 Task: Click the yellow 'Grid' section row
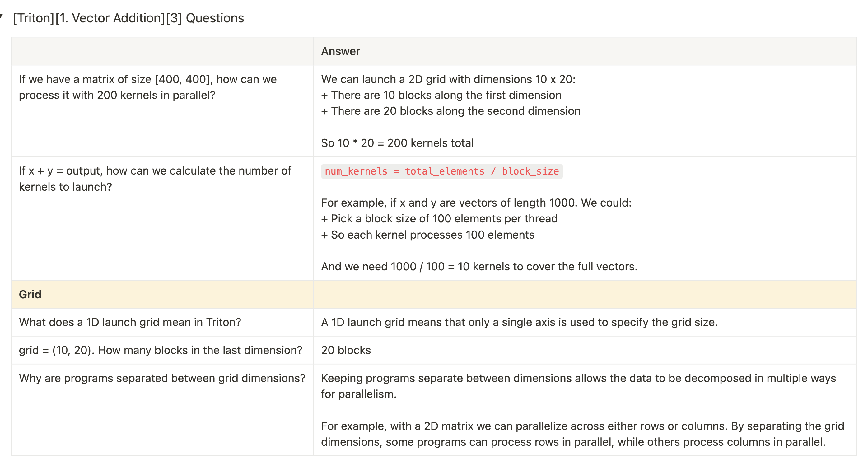30,294
